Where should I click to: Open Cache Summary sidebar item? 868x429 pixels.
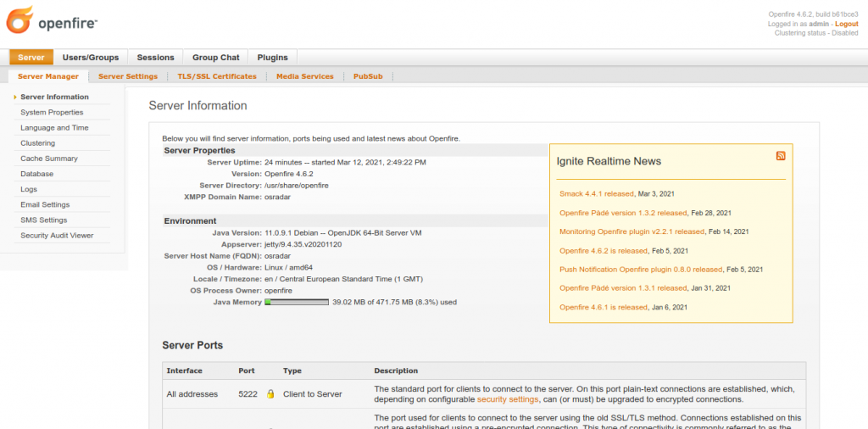coord(49,159)
